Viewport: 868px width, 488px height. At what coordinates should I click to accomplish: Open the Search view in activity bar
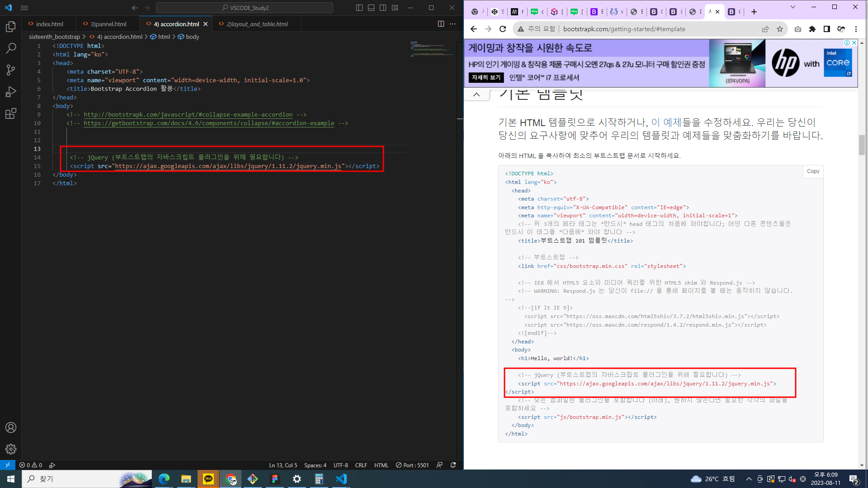click(11, 48)
